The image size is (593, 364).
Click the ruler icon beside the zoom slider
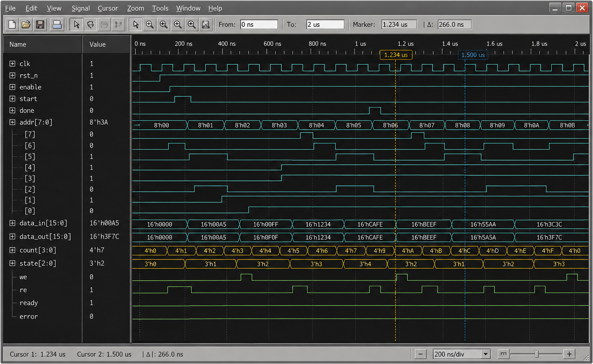click(x=503, y=354)
